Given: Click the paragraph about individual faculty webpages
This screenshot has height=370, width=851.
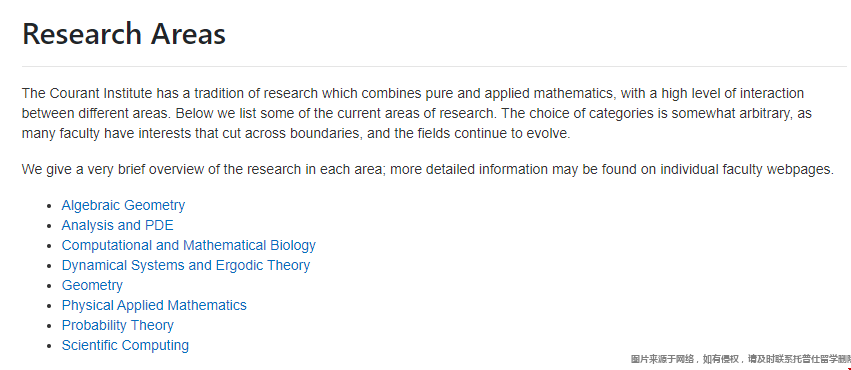Looking at the screenshot, I should [428, 169].
